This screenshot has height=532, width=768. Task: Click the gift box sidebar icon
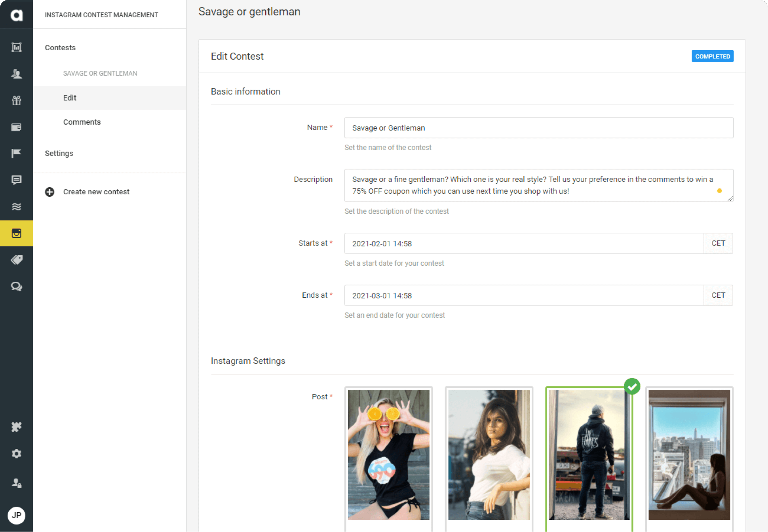tap(16, 100)
